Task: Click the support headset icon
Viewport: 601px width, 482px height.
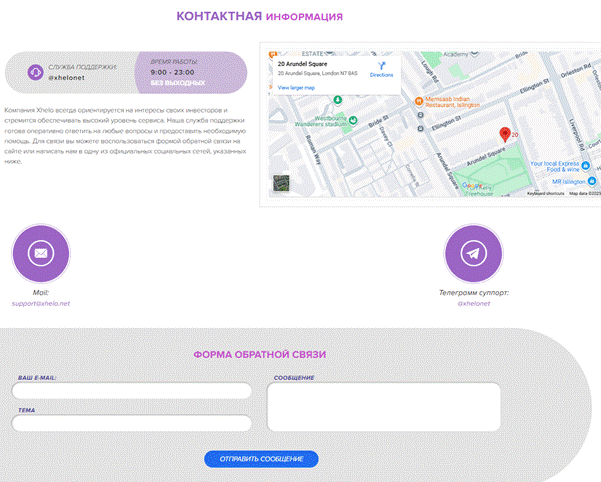Action: pyautogui.click(x=35, y=72)
